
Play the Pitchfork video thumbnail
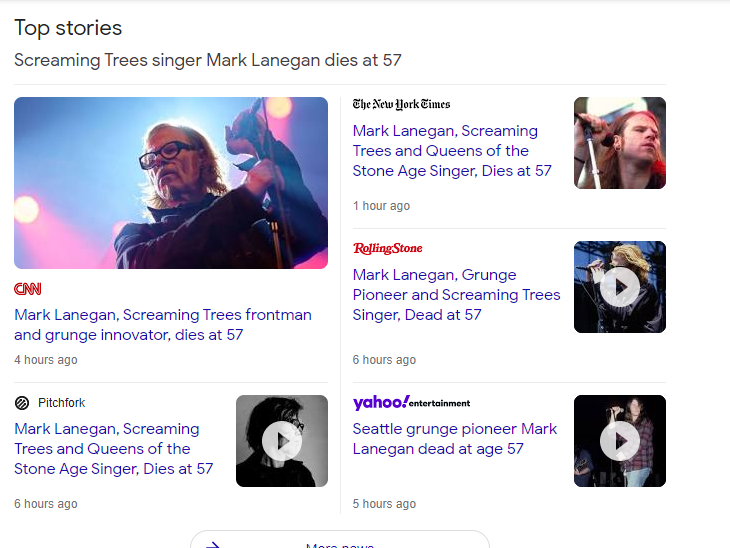(x=282, y=441)
